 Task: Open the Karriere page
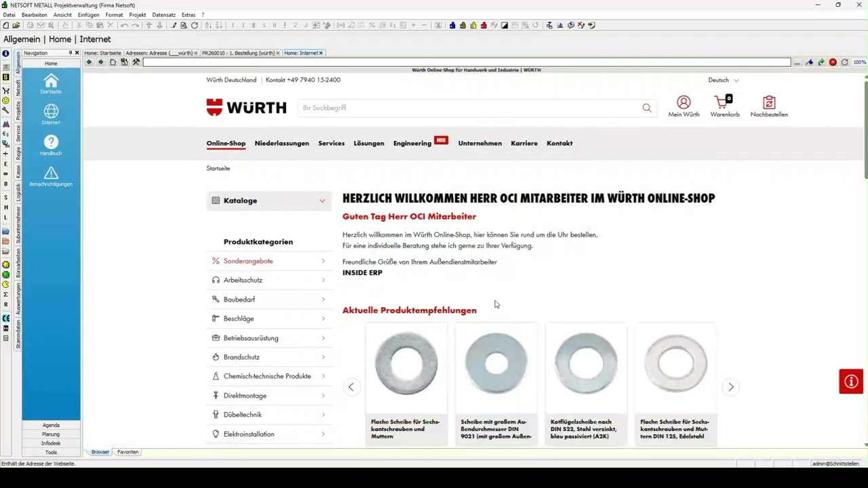524,143
